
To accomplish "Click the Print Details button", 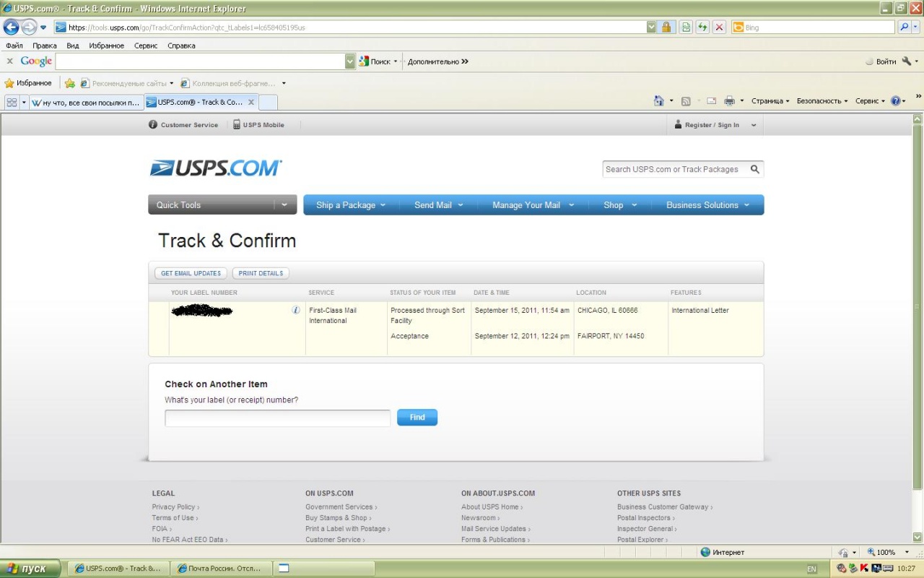I will [261, 274].
